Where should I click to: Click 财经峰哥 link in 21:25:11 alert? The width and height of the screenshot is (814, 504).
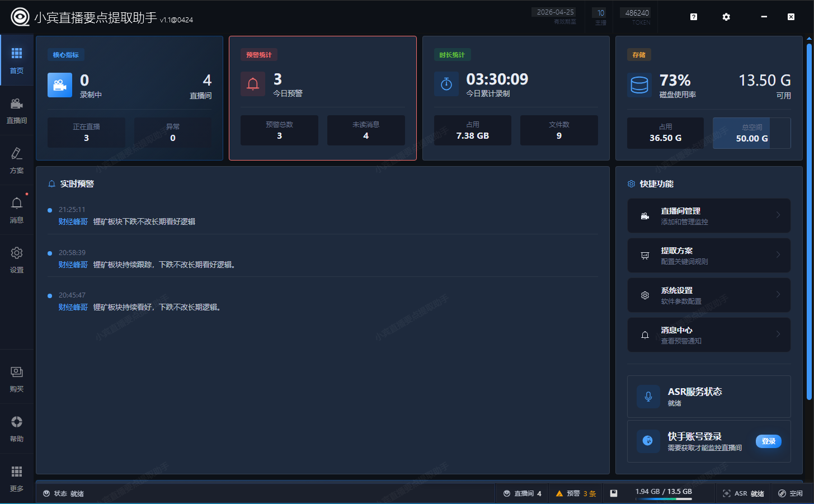(x=73, y=222)
